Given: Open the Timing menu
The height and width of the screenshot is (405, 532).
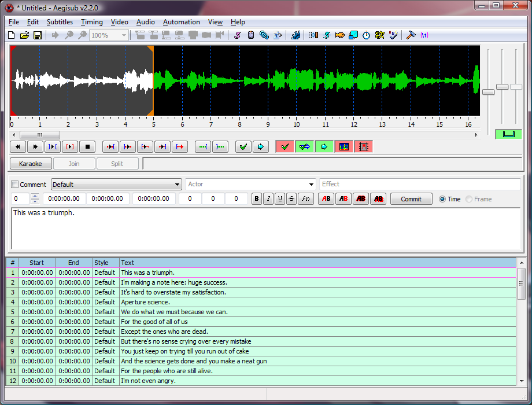Looking at the screenshot, I should pos(91,22).
